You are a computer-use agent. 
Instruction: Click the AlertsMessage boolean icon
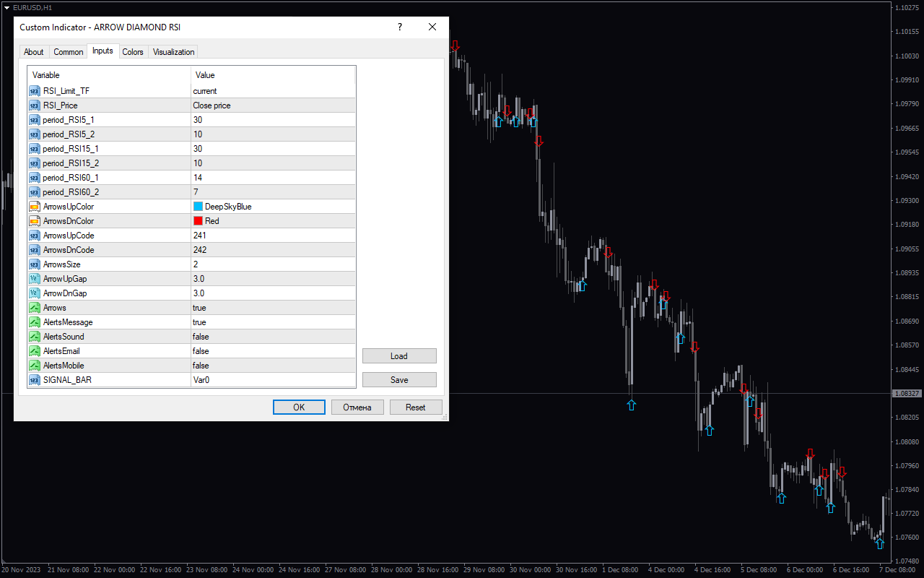34,322
